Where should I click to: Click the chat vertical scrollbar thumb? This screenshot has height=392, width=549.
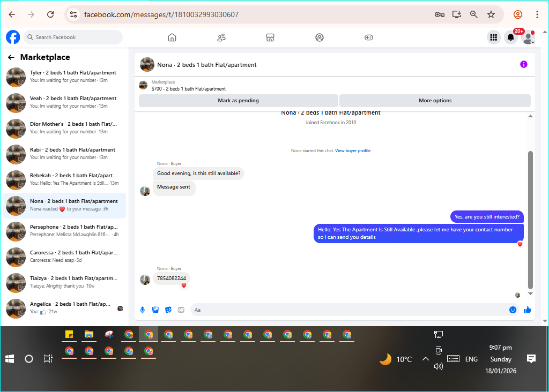[530, 220]
